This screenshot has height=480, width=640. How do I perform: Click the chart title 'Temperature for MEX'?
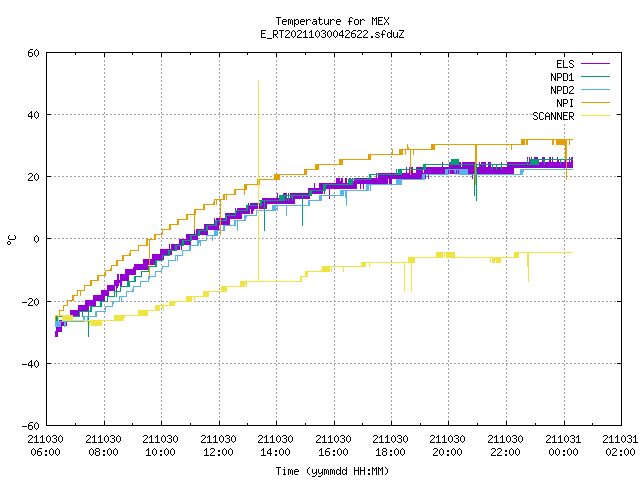(332, 21)
